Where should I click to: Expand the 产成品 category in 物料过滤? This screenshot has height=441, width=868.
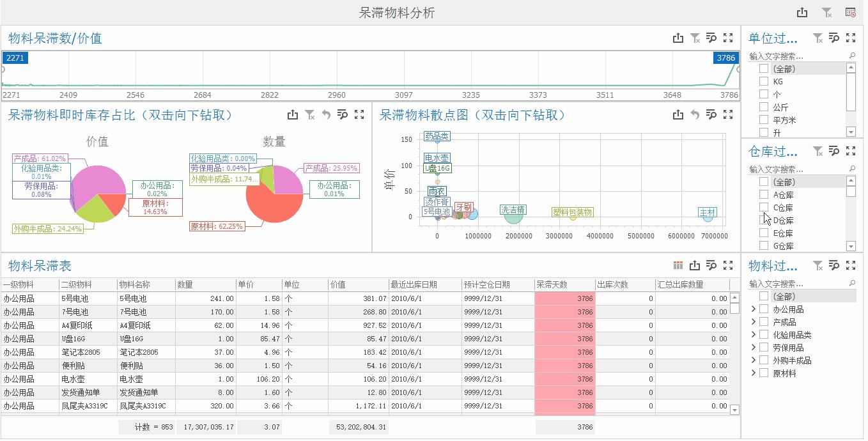click(x=754, y=321)
